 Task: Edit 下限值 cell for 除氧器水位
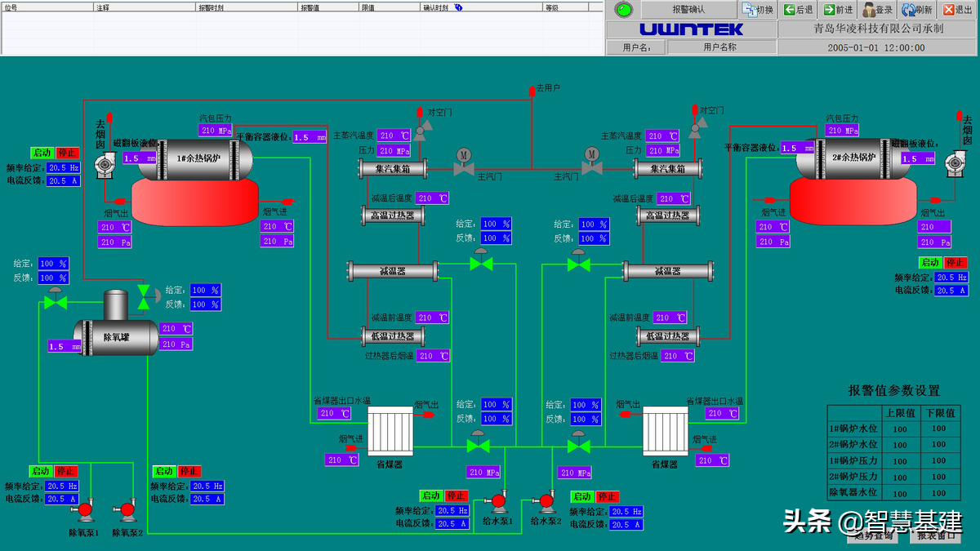point(939,492)
